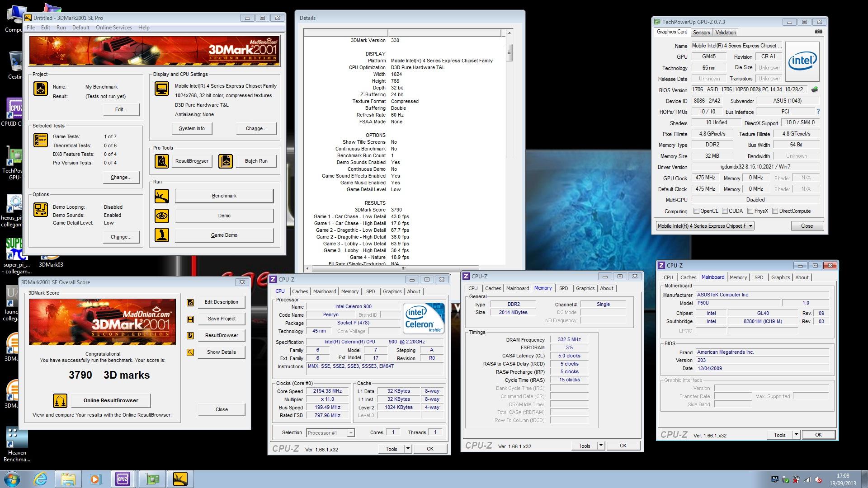Enable the OpenCL checkbox in GPU-Z
868x488 pixels.
(696, 211)
